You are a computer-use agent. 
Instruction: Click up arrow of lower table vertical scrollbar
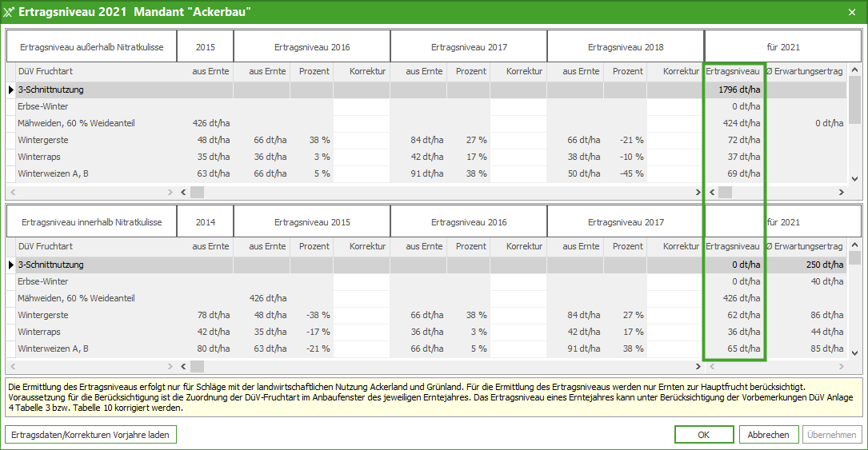[854, 246]
